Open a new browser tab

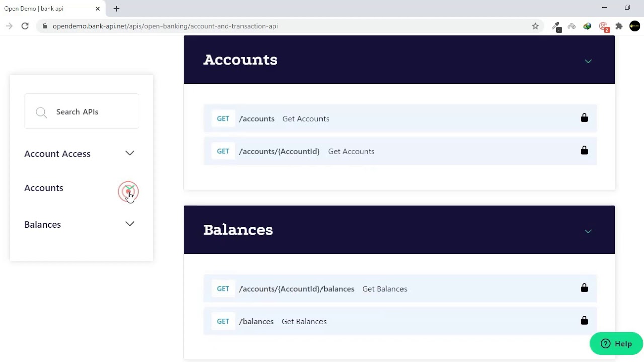[116, 9]
